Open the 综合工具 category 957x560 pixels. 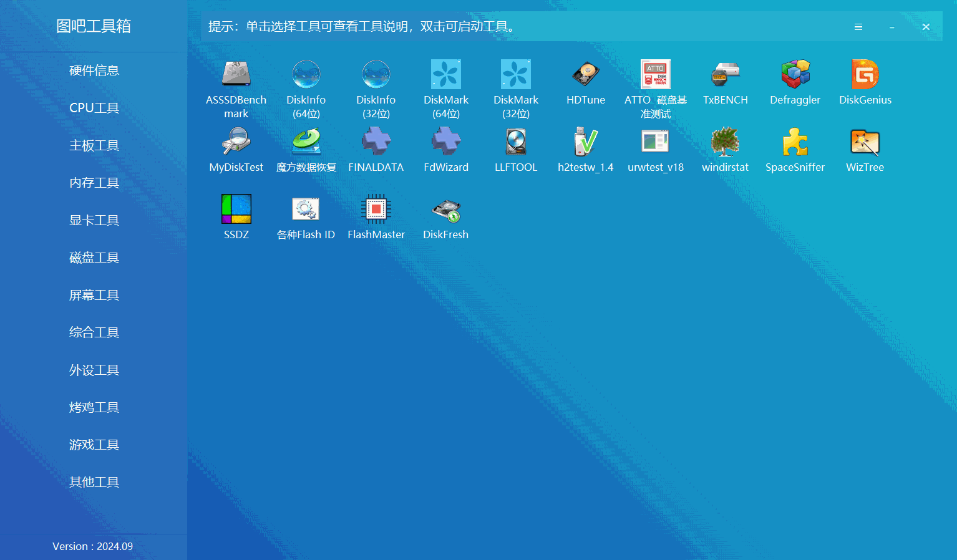94,332
